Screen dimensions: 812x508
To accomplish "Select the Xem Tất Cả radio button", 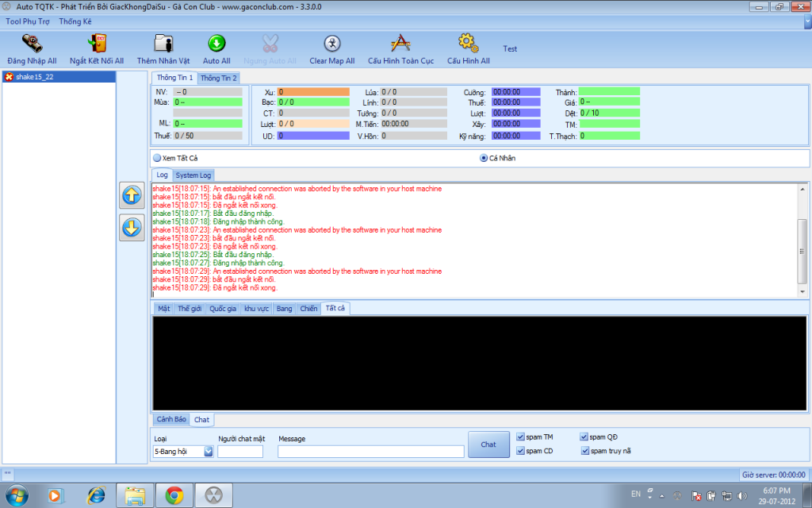I will (x=157, y=158).
